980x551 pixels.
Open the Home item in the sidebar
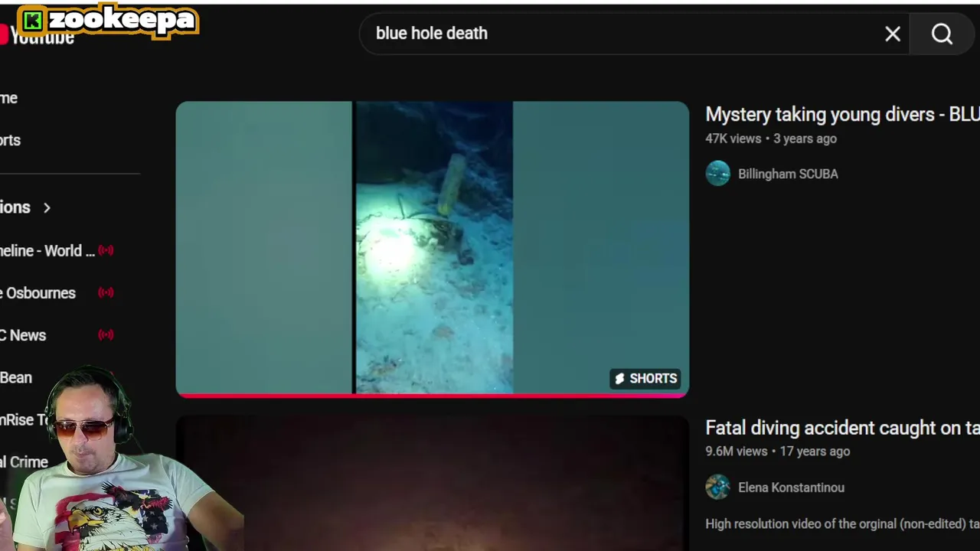[9, 98]
